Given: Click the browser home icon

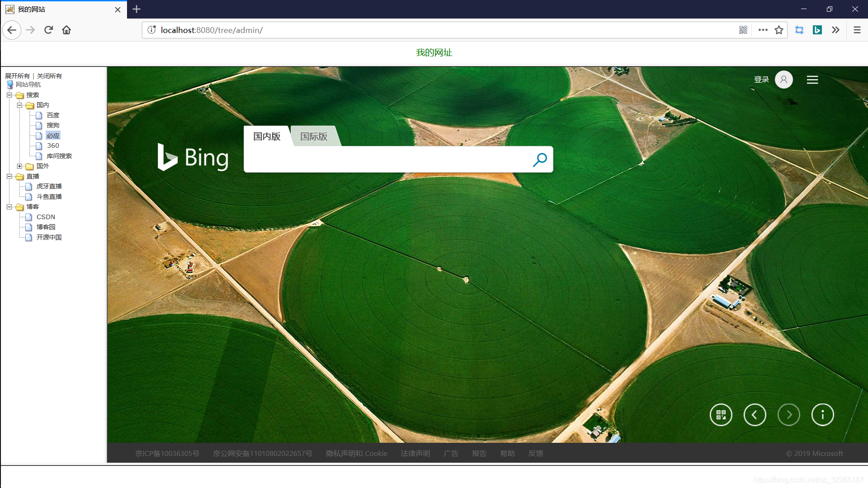Looking at the screenshot, I should [x=66, y=30].
